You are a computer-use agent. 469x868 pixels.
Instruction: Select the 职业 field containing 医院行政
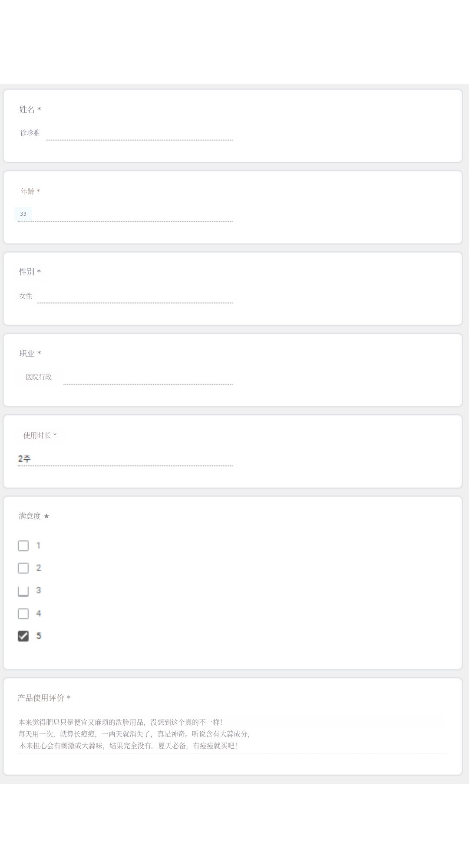pos(126,377)
